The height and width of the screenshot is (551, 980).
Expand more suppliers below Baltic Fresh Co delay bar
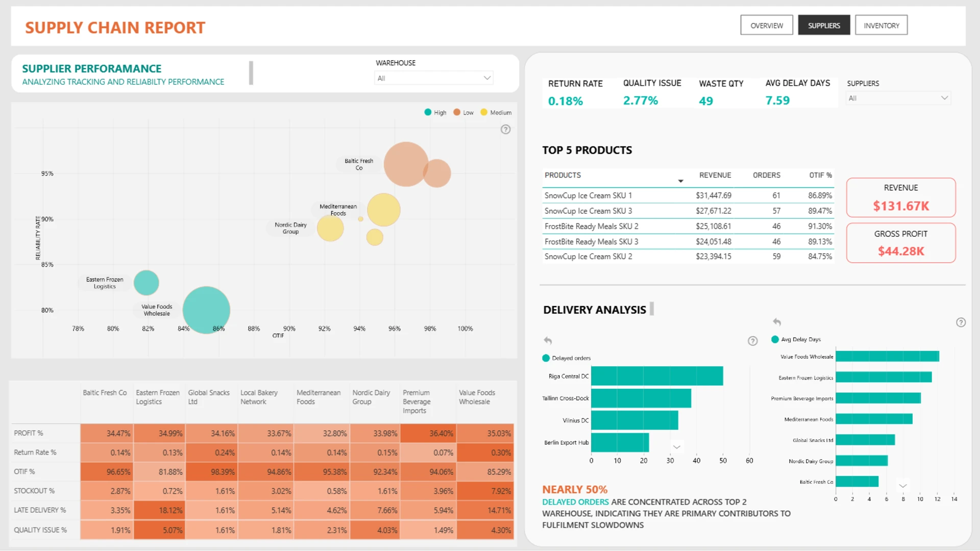(x=903, y=486)
